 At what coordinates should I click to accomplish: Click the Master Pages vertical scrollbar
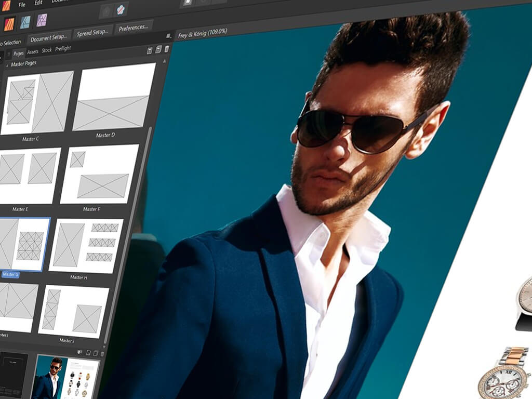point(127,234)
